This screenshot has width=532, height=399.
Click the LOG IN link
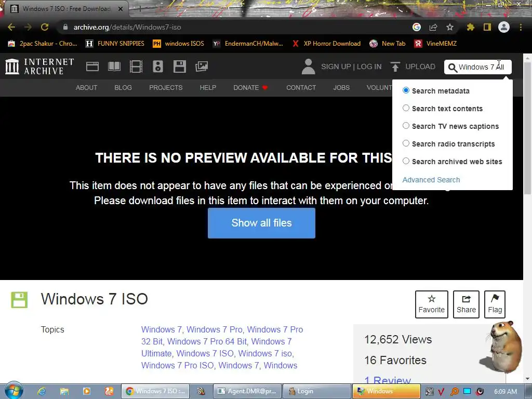(x=369, y=66)
